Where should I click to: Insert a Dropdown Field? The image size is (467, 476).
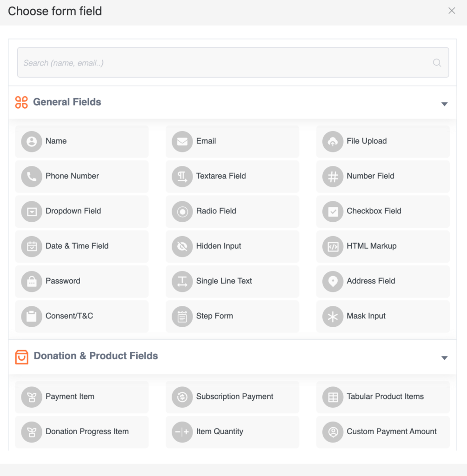(82, 212)
